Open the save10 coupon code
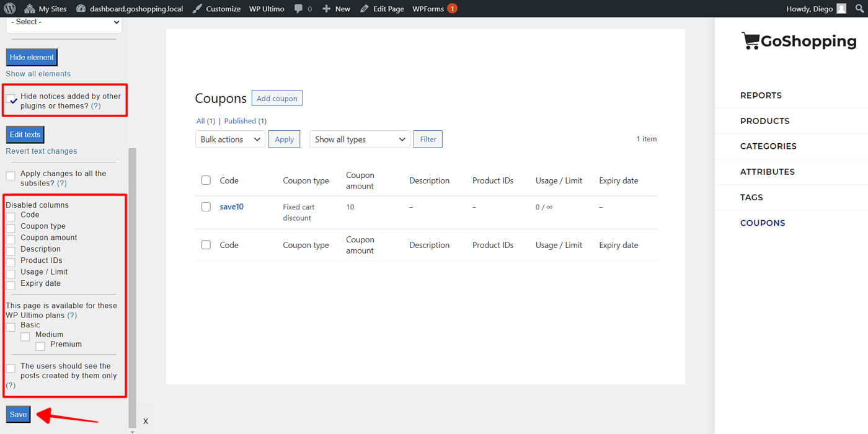 [x=231, y=206]
